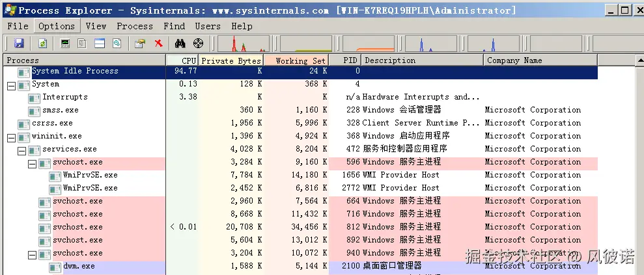This screenshot has width=644, height=275.
Task: Collapse the wininit.exe tree node
Action: pos(12,138)
